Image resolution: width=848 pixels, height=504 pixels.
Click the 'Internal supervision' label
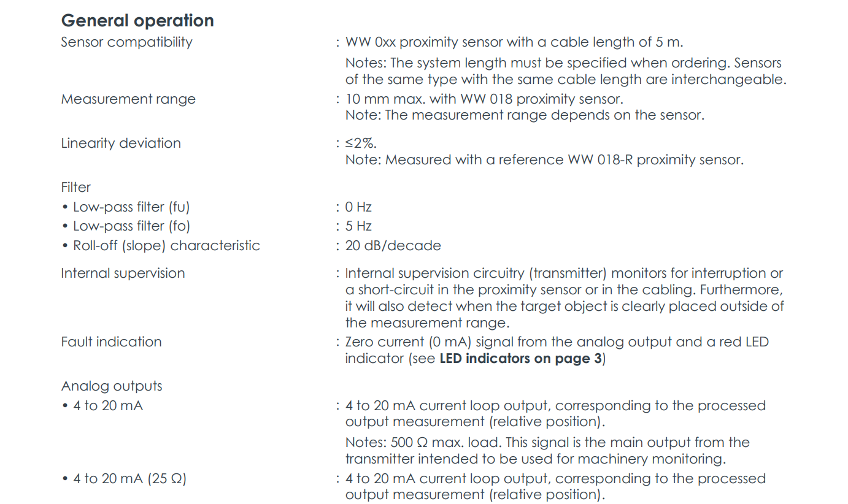pyautogui.click(x=123, y=273)
